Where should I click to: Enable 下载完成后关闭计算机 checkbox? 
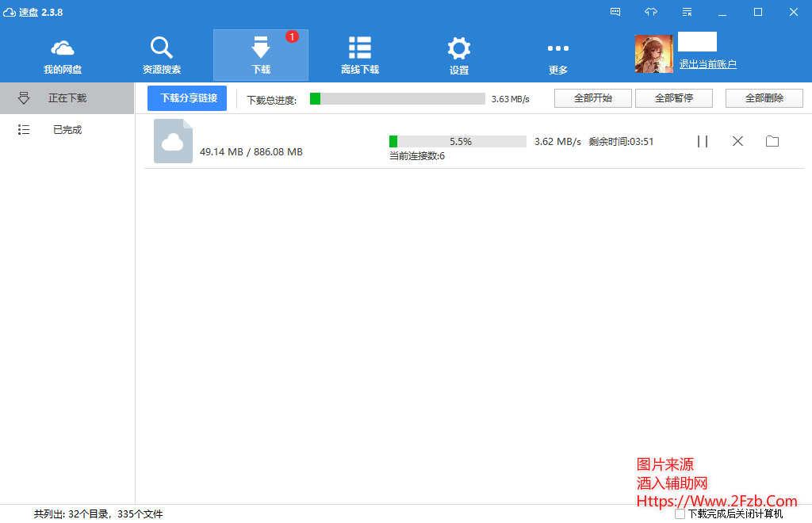click(x=680, y=514)
